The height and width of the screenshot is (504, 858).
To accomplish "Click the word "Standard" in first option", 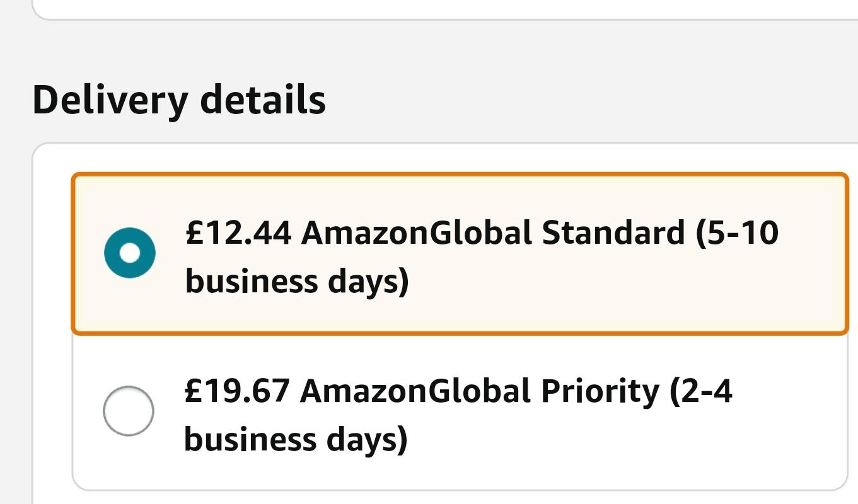I will [613, 233].
